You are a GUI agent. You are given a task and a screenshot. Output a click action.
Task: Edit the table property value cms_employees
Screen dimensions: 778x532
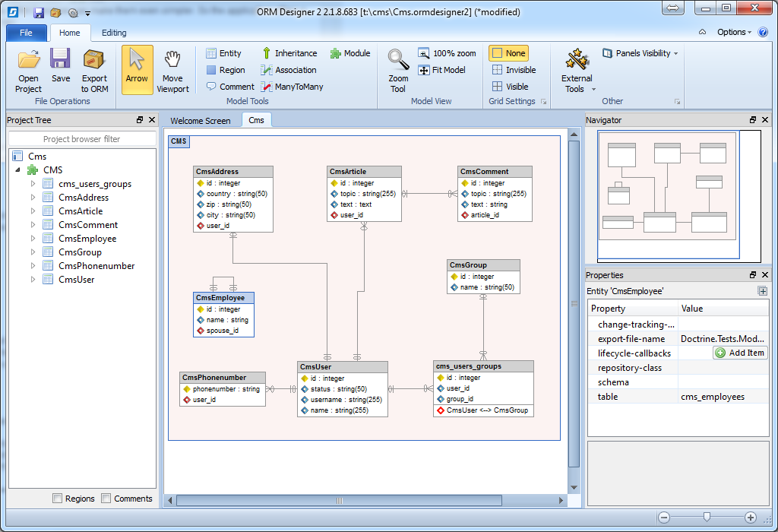723,397
